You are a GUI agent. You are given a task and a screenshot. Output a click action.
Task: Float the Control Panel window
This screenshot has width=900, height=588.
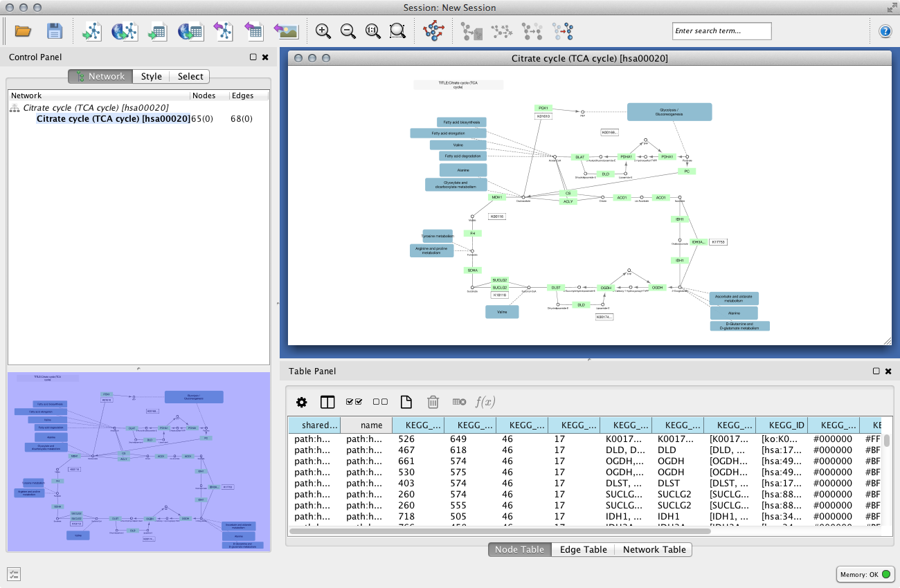click(x=253, y=57)
